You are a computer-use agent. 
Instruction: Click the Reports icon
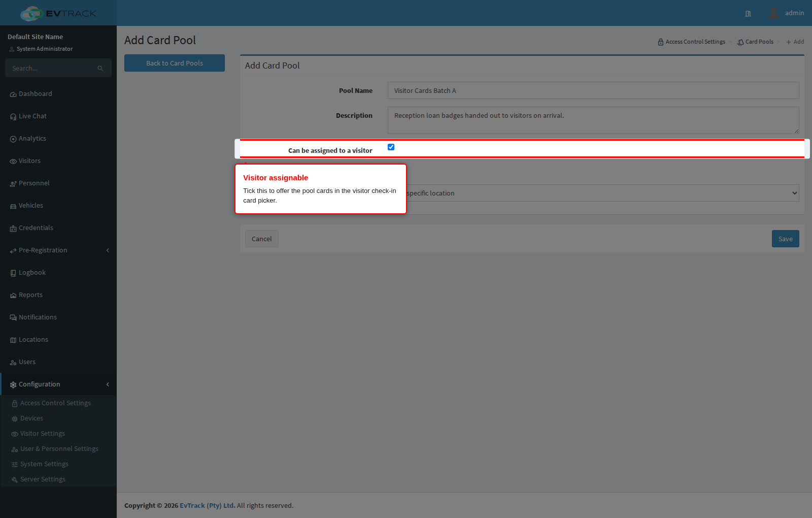coord(13,296)
